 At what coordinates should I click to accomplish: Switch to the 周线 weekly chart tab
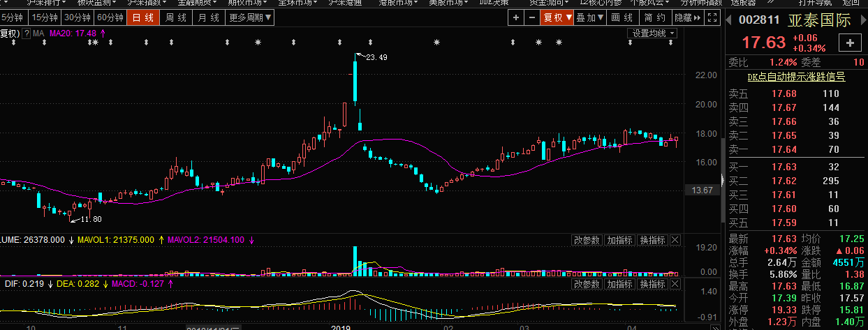click(177, 17)
